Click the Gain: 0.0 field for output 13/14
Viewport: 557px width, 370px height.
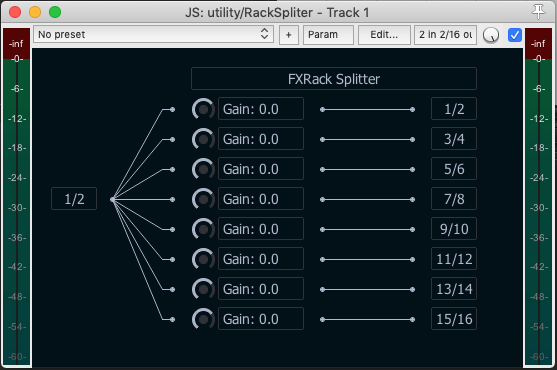coord(261,289)
